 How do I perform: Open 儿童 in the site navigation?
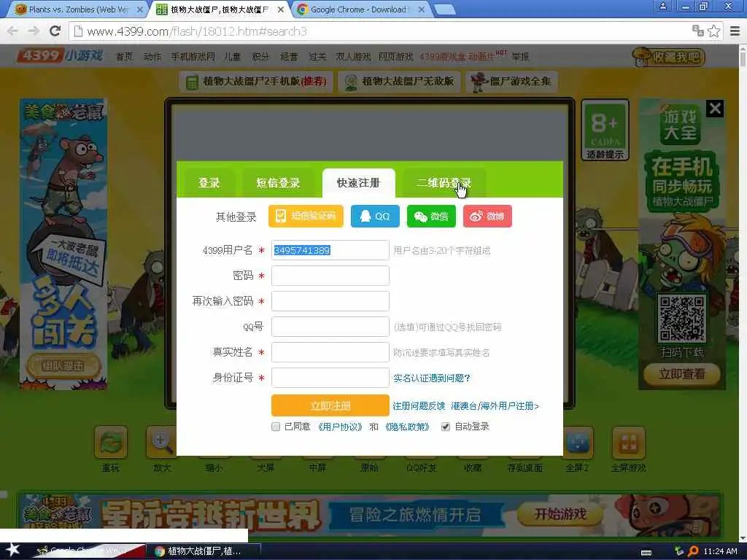pos(233,57)
